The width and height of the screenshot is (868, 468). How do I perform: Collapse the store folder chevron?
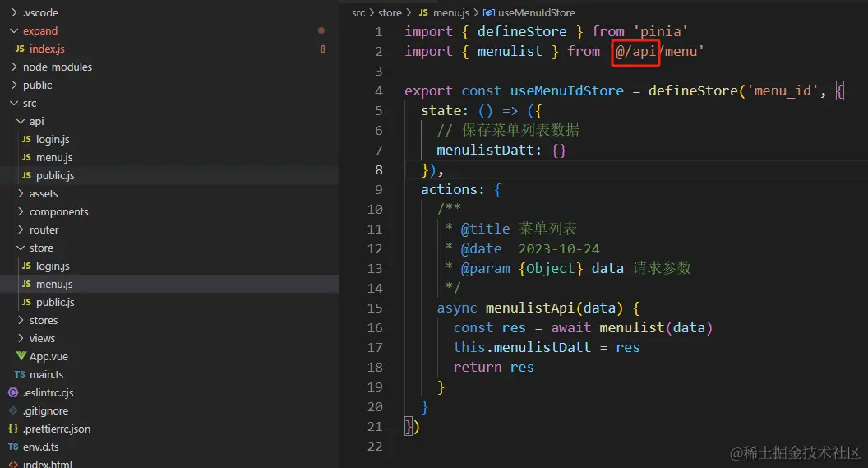point(21,248)
